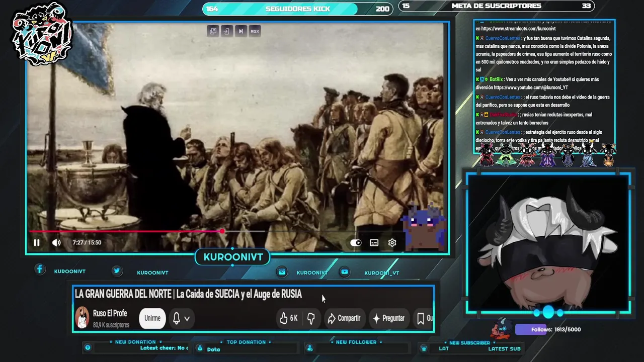Click the Preguntar ask button
This screenshot has width=644, height=362.
coord(388,318)
